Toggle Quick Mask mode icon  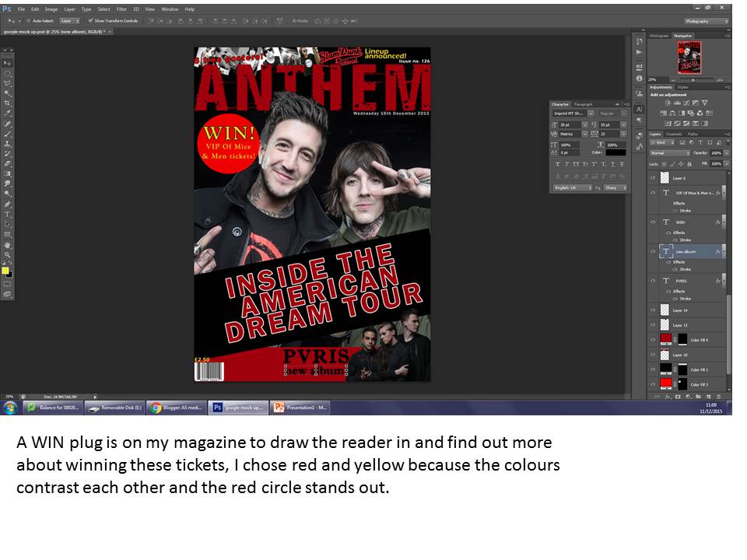pos(7,284)
